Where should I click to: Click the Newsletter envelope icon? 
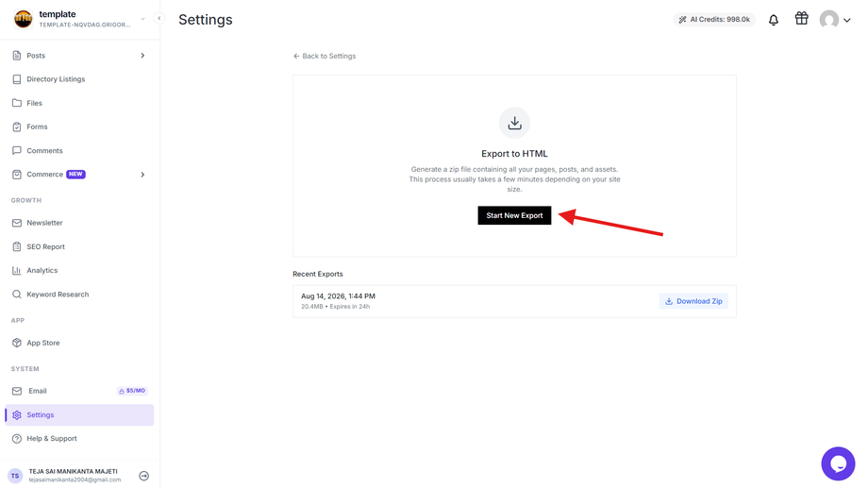[x=17, y=223]
